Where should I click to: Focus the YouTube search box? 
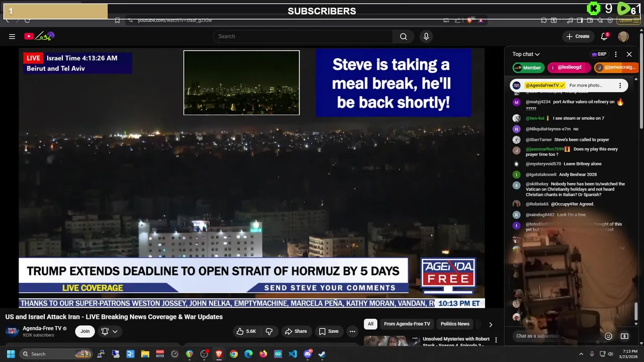click(303, 36)
